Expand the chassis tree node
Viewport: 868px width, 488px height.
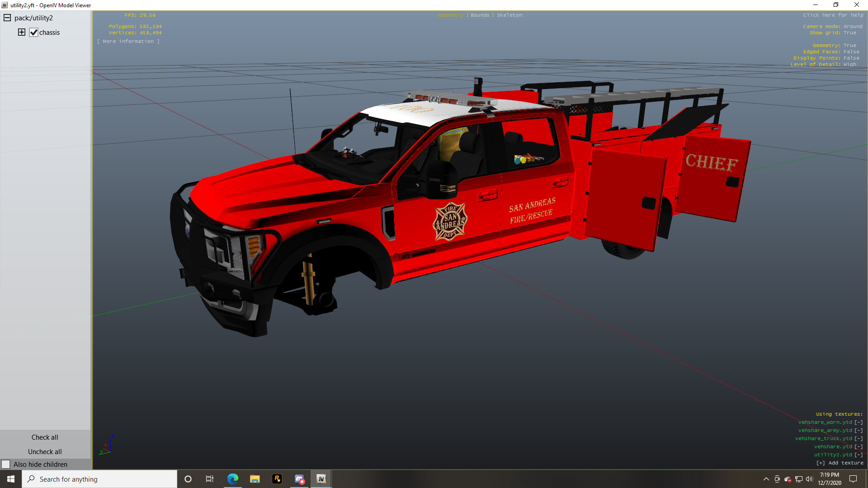tap(21, 32)
